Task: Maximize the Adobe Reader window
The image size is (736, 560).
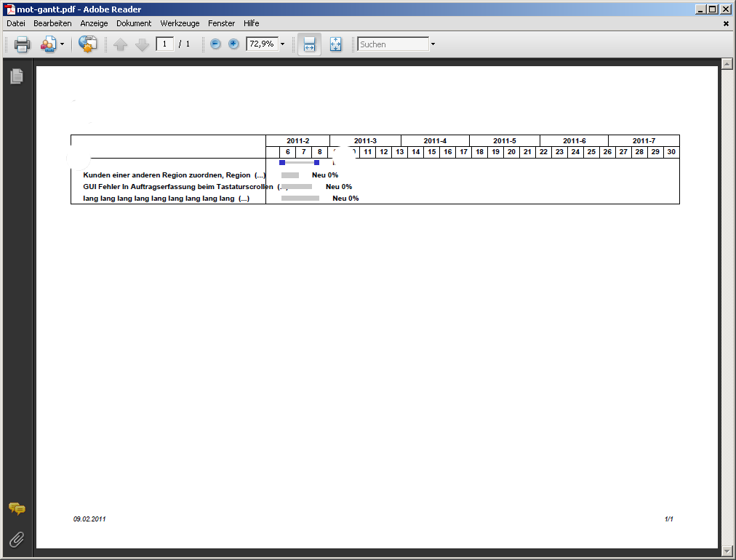Action: coord(713,9)
